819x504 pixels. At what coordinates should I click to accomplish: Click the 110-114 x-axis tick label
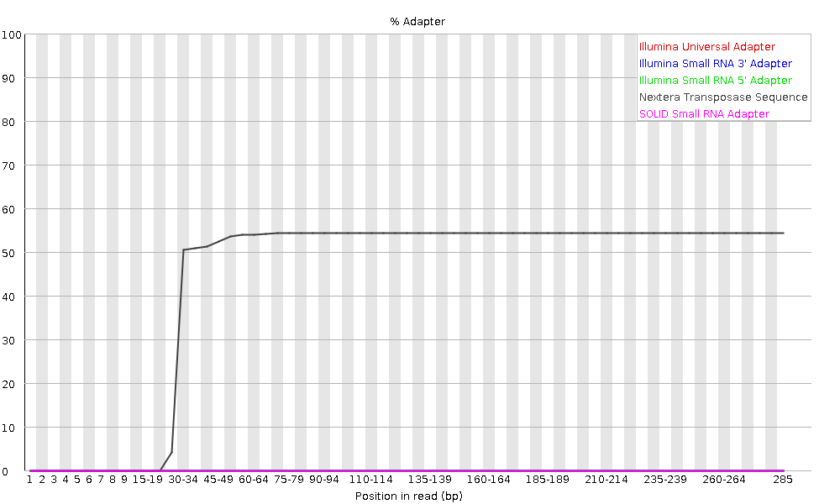pyautogui.click(x=371, y=480)
